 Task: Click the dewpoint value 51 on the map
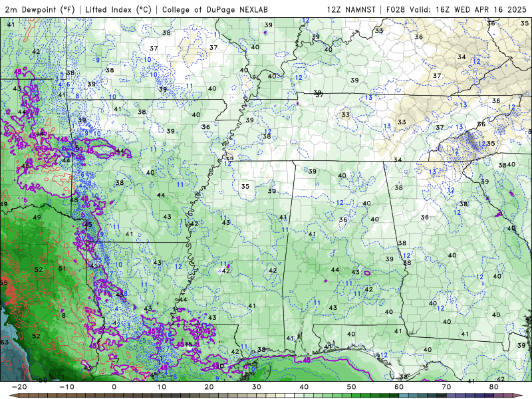[x=62, y=269]
